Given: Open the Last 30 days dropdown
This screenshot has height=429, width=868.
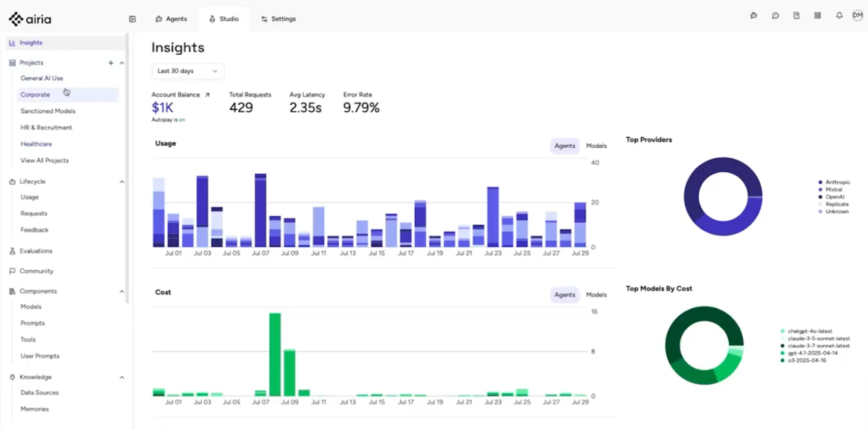Looking at the screenshot, I should tap(187, 71).
